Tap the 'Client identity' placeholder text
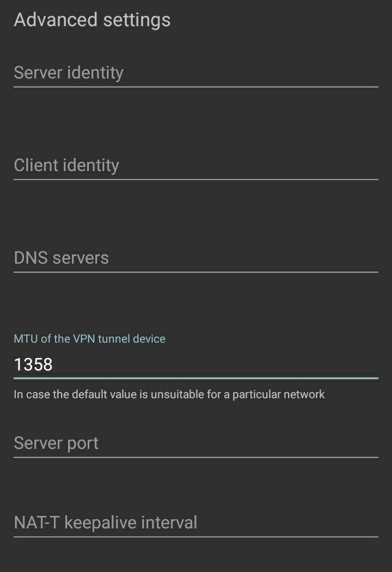Screen dimensions: 392x572 tap(66, 166)
